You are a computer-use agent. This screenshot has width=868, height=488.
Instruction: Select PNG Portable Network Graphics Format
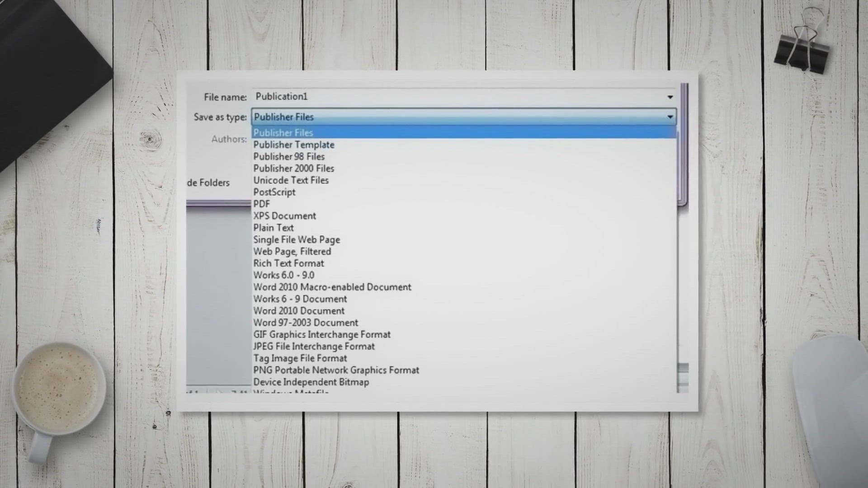[x=336, y=370]
